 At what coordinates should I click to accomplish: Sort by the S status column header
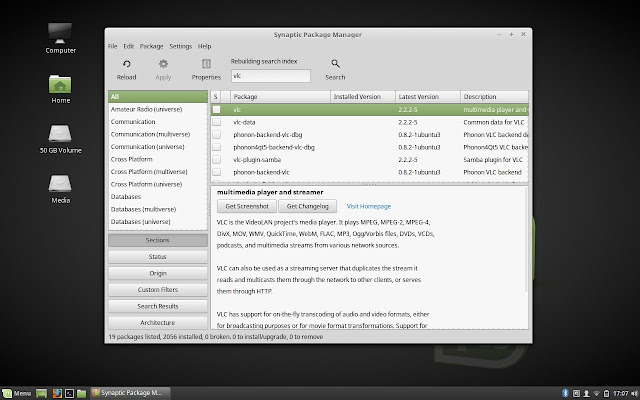pyautogui.click(x=215, y=97)
